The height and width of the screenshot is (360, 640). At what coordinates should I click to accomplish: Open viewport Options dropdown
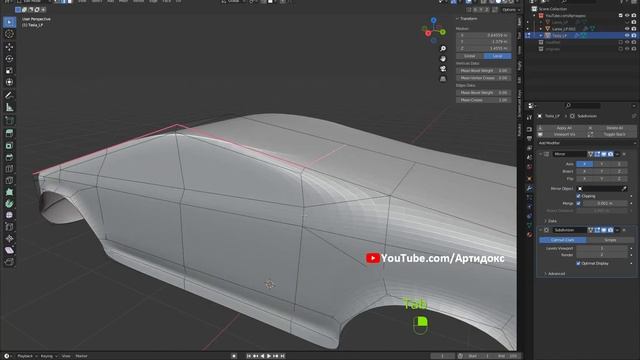click(x=510, y=10)
